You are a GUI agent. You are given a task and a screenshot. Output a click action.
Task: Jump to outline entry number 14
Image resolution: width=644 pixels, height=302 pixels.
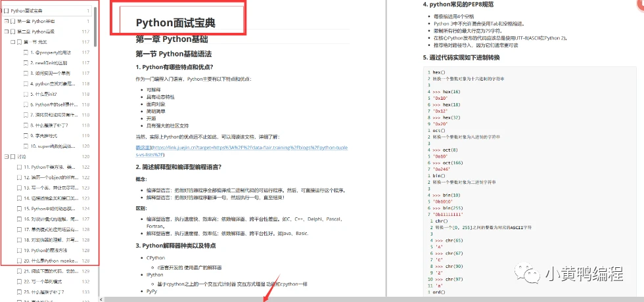click(x=50, y=198)
